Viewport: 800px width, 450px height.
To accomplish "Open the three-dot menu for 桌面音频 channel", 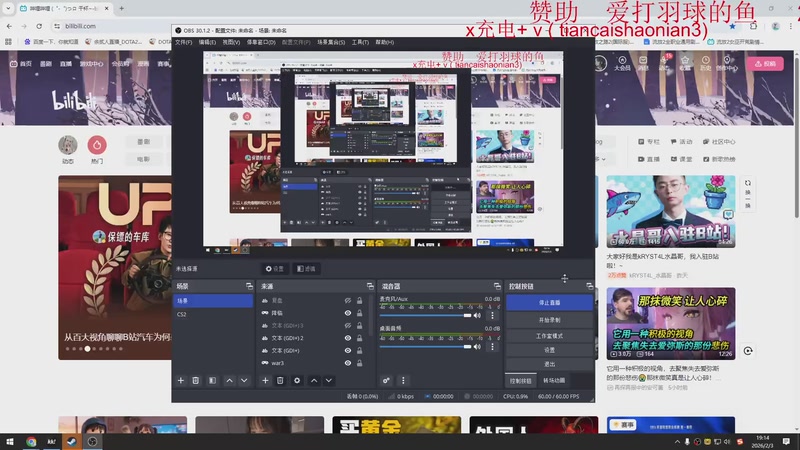I will (x=492, y=347).
